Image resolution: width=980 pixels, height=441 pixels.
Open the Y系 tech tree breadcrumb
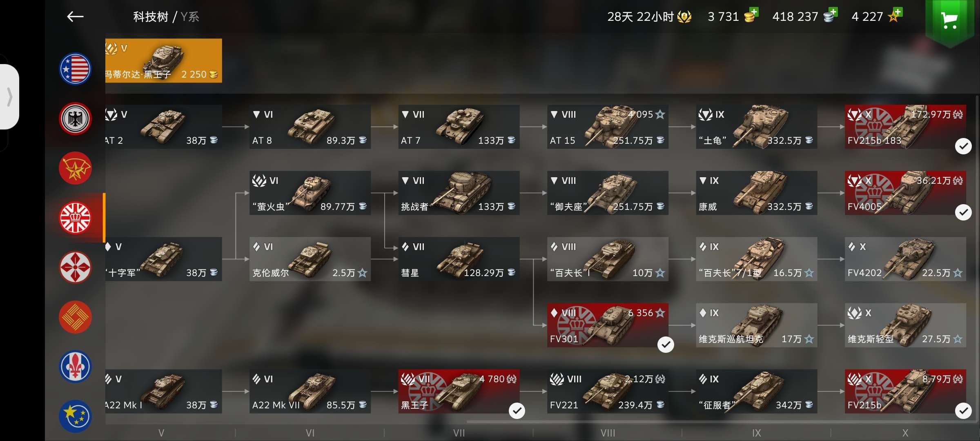(189, 17)
